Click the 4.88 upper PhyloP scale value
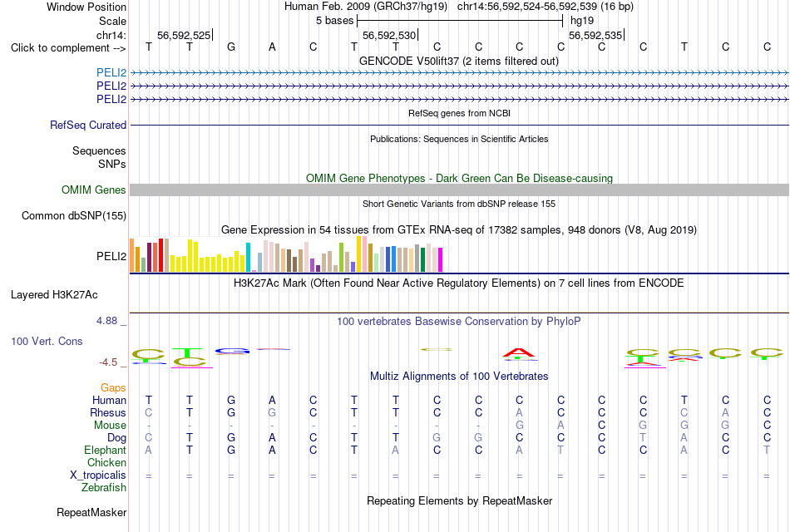Screen dimensions: 790x532 pos(106,321)
